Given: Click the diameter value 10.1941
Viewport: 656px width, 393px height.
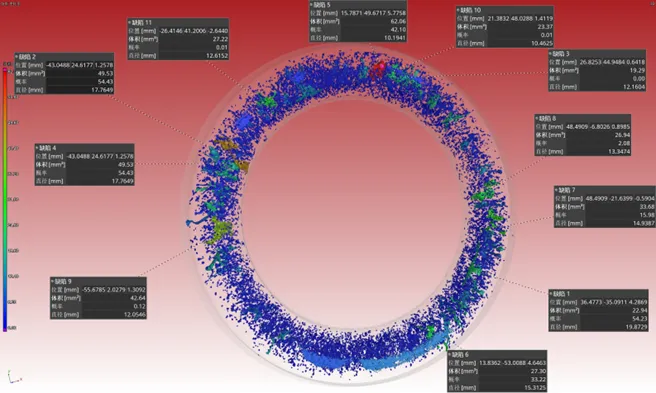Looking at the screenshot, I should tap(395, 38).
